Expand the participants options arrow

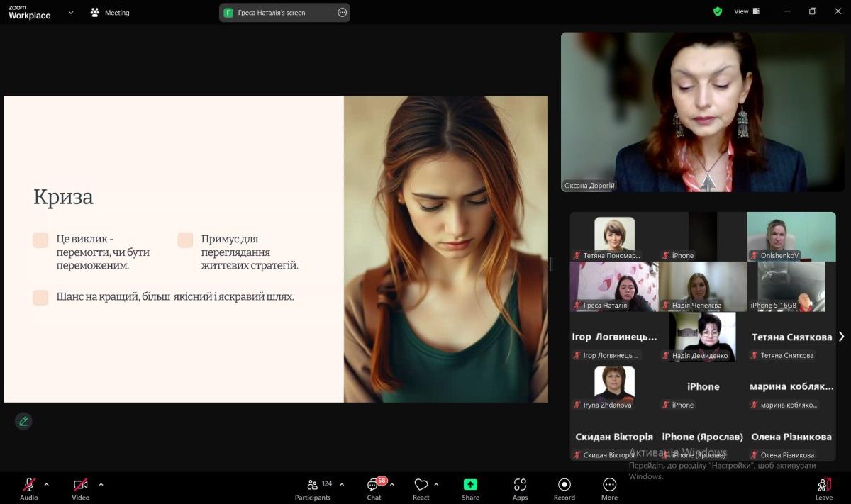[342, 484]
